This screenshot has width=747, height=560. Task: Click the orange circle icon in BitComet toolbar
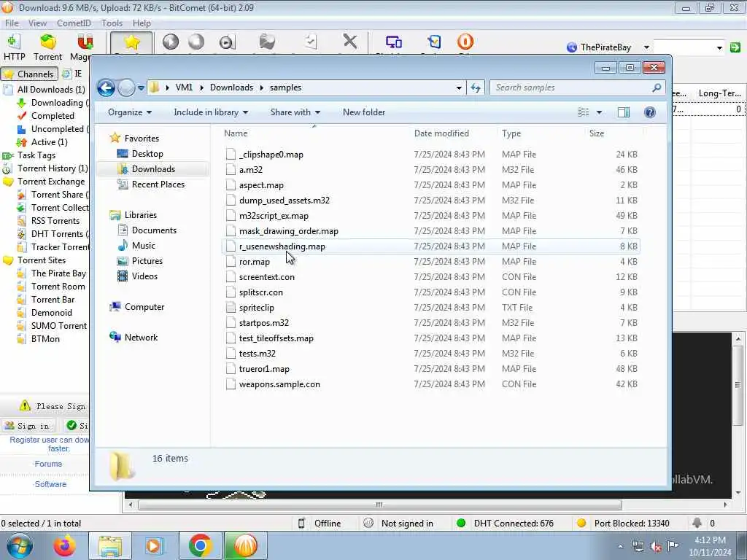click(x=465, y=42)
